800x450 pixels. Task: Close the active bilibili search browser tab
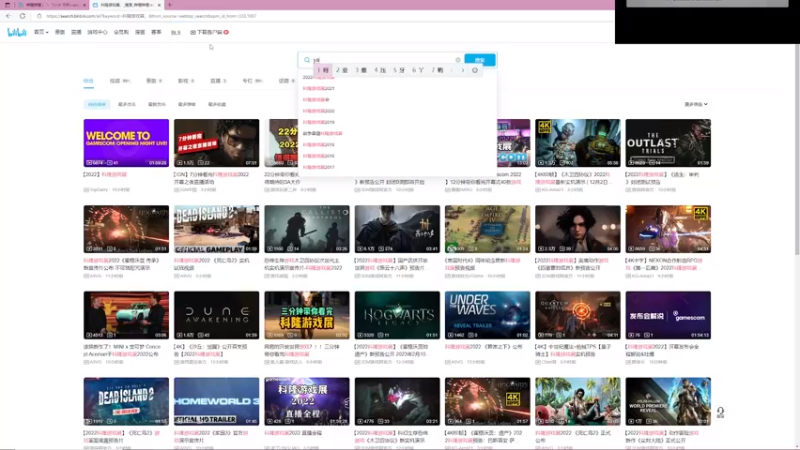[x=159, y=5]
